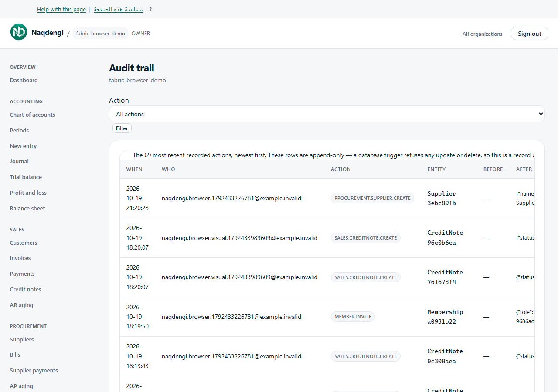Select entity CreditNote 761673f4
The width and height of the screenshot is (558, 392).
445,277
